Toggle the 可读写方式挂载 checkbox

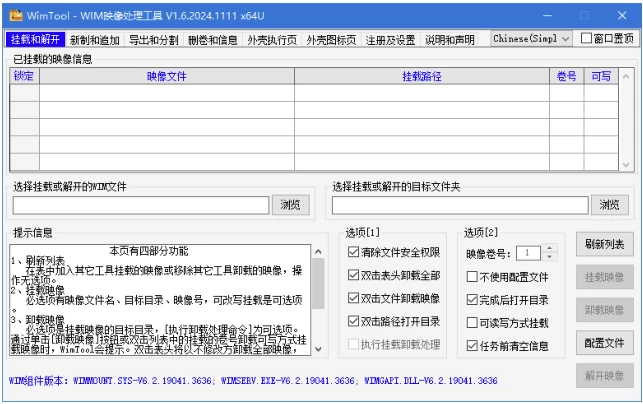473,323
